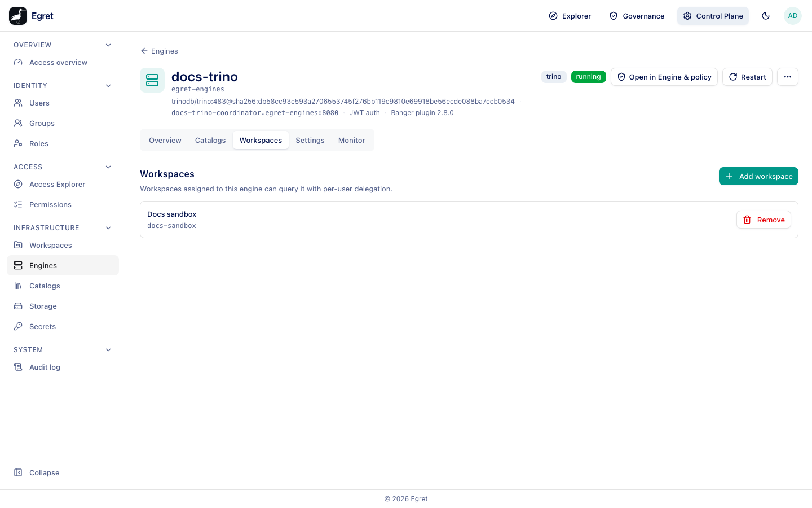Click the egret-engines namespace text
Image resolution: width=812 pixels, height=508 pixels.
[198, 89]
